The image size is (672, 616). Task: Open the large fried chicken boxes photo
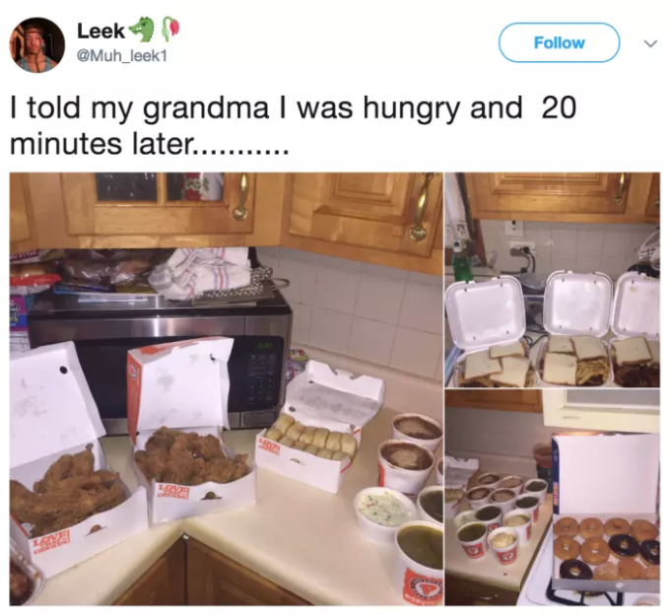point(226,388)
